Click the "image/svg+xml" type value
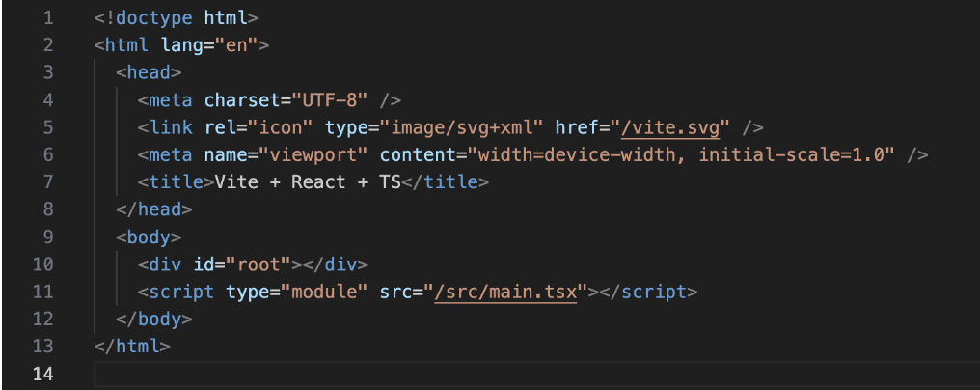Viewport: 980px width, 390px height. pyautogui.click(x=461, y=127)
